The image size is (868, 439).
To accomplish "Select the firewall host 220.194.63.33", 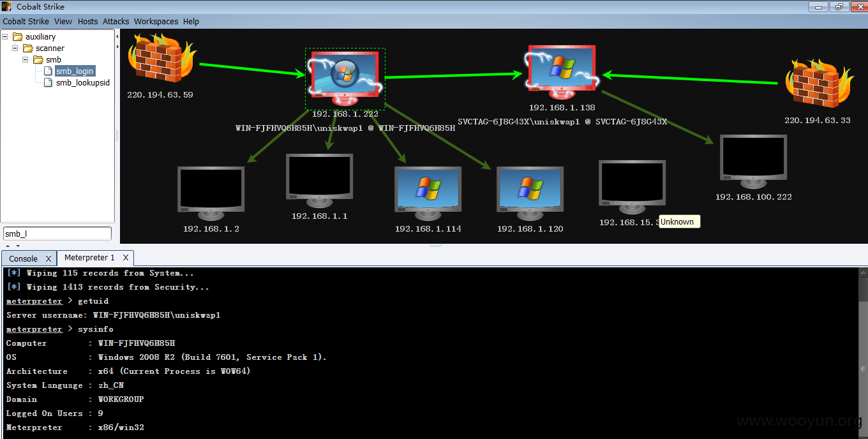I will tap(819, 83).
